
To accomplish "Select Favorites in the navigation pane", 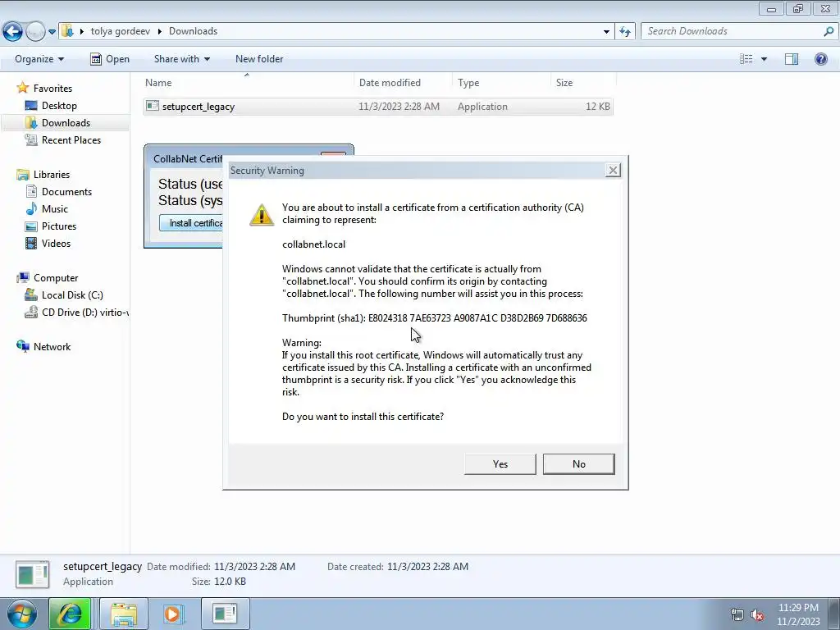I will point(52,89).
